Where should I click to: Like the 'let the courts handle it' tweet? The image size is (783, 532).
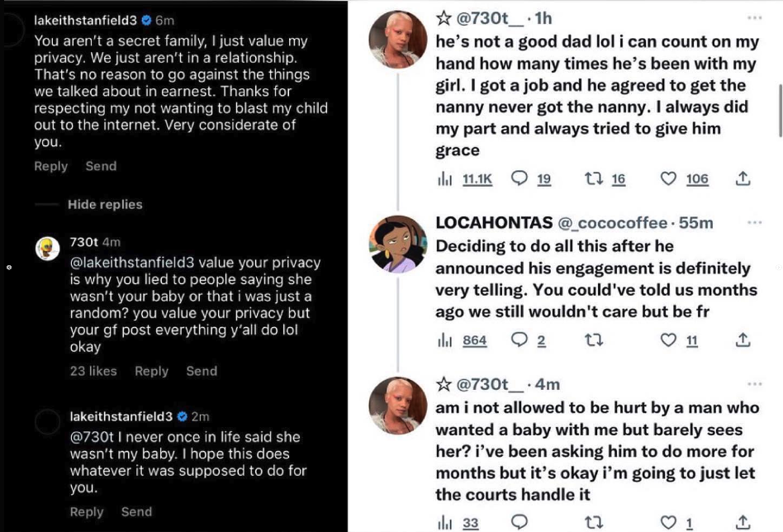click(668, 523)
